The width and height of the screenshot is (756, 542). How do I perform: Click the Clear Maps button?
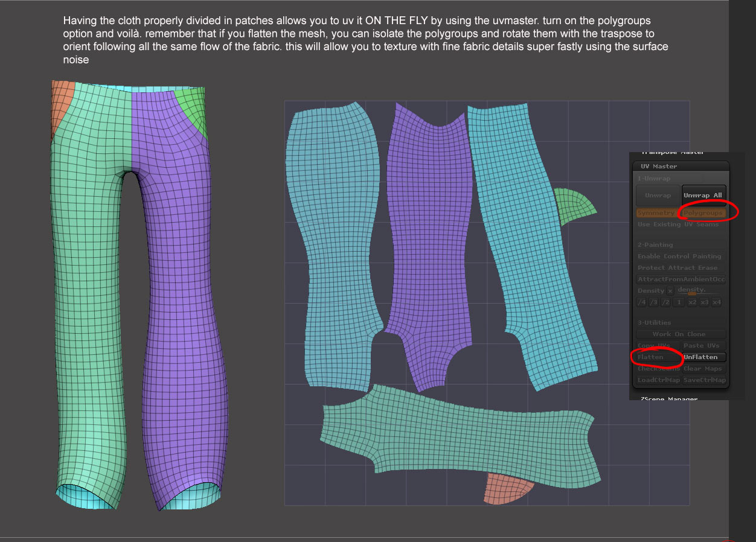tap(704, 369)
